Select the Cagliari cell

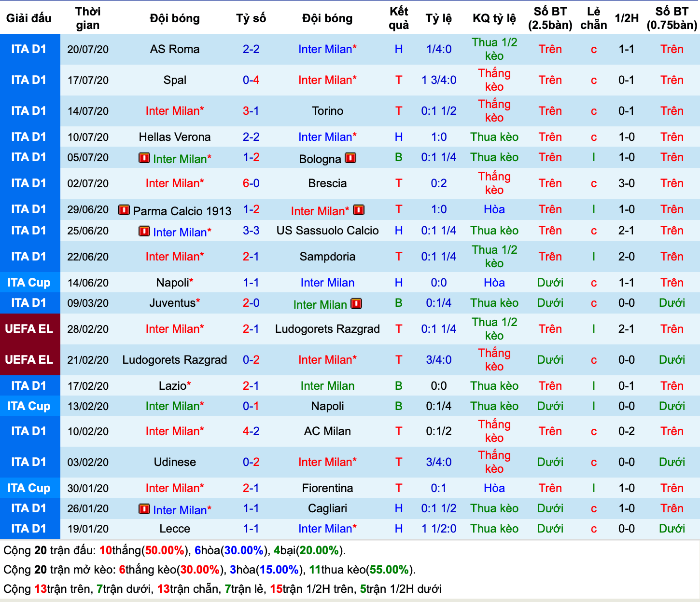[327, 508]
